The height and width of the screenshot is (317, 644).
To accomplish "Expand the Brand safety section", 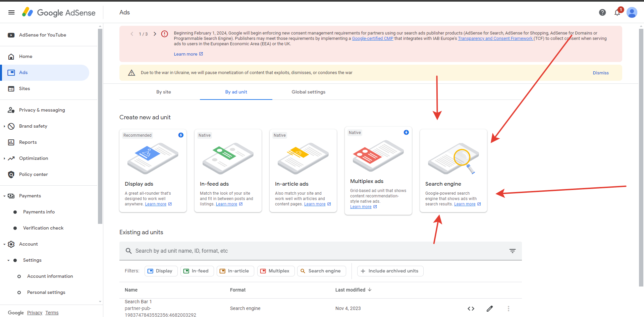I will tap(4, 126).
